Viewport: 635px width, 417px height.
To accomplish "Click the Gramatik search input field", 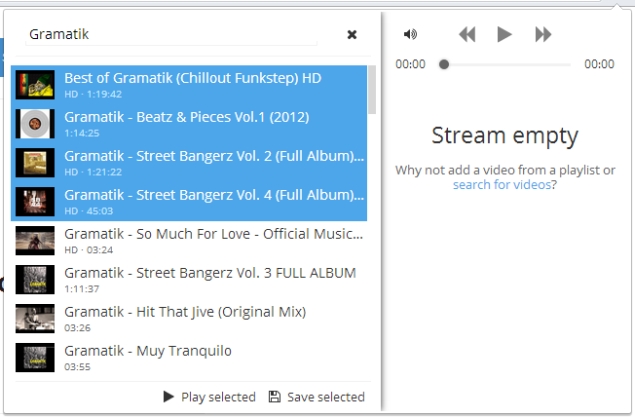I will pos(171,34).
